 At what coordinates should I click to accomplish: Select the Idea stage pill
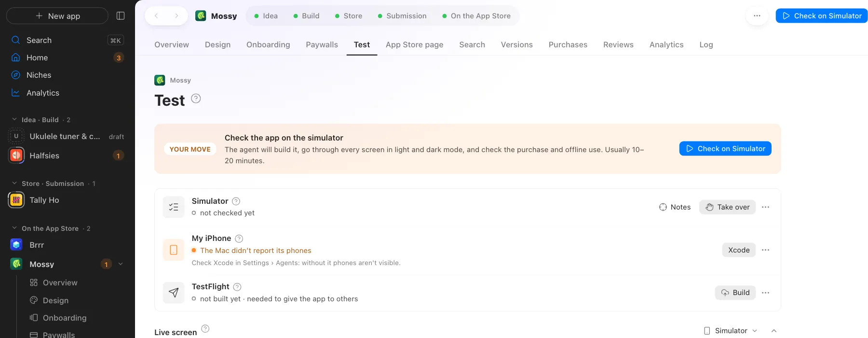coord(266,16)
